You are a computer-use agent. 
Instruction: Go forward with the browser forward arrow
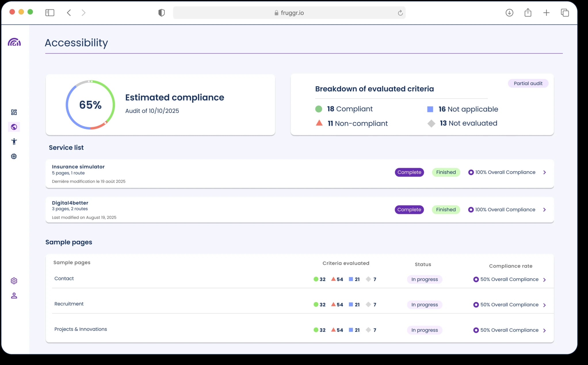(83, 13)
